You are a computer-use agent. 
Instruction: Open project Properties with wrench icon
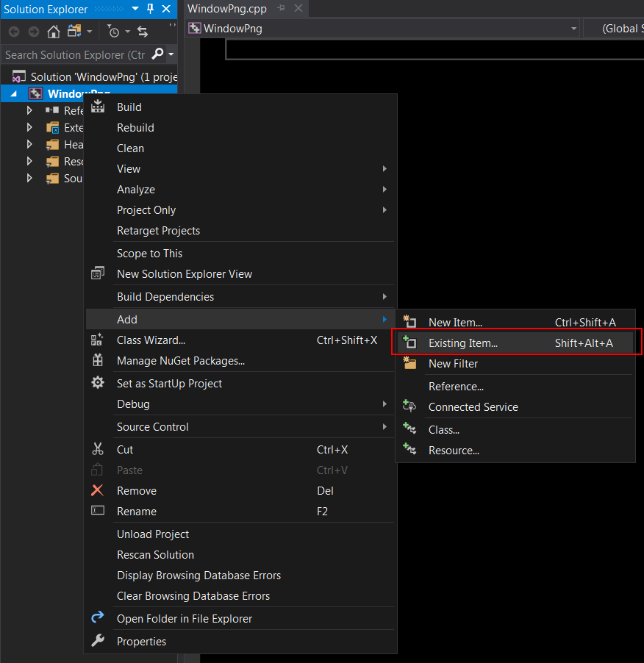pos(240,642)
